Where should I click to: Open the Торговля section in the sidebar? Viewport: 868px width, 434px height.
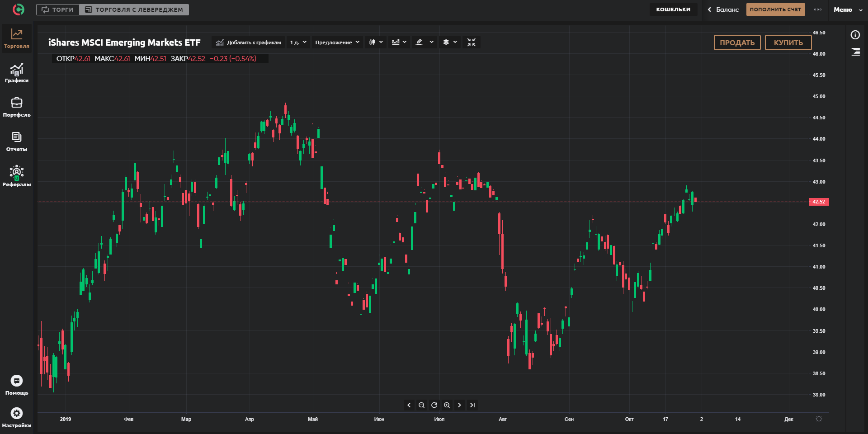pyautogui.click(x=17, y=39)
